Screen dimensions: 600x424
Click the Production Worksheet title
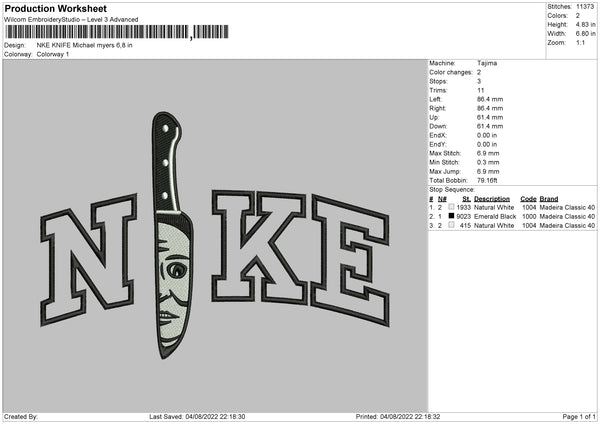(55, 8)
